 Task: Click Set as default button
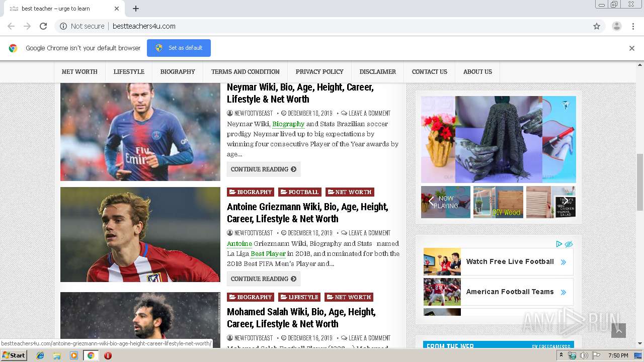click(179, 48)
